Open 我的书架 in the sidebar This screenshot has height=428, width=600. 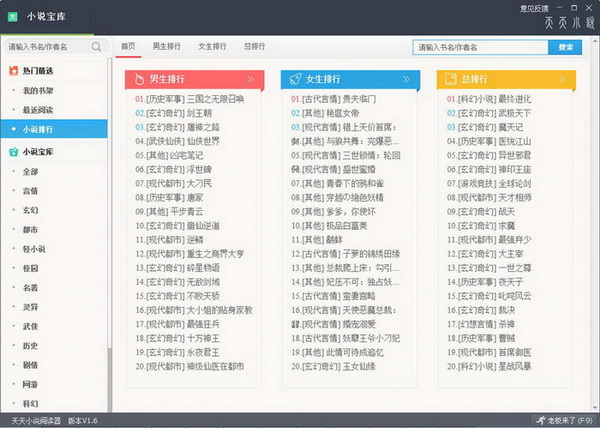click(x=38, y=91)
